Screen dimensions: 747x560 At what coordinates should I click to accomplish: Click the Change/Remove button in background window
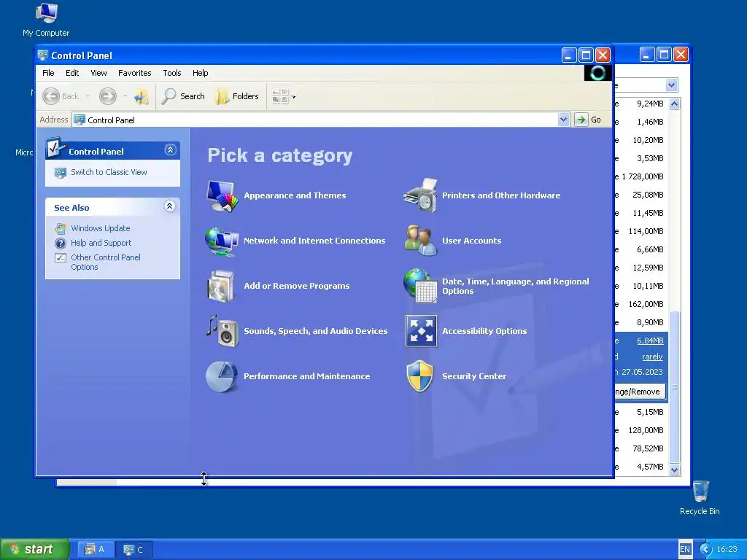[x=640, y=392]
